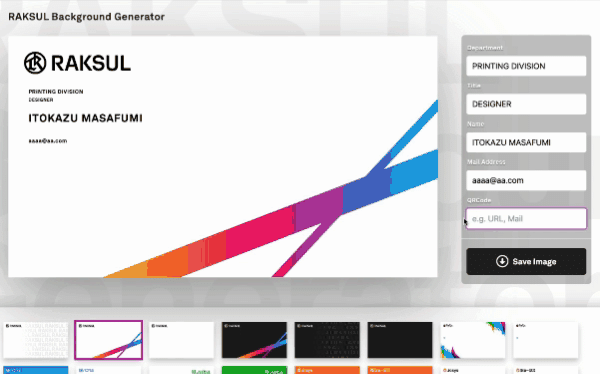This screenshot has height=374, width=600.
Task: Focus the QRCode URL input field
Action: [526, 219]
